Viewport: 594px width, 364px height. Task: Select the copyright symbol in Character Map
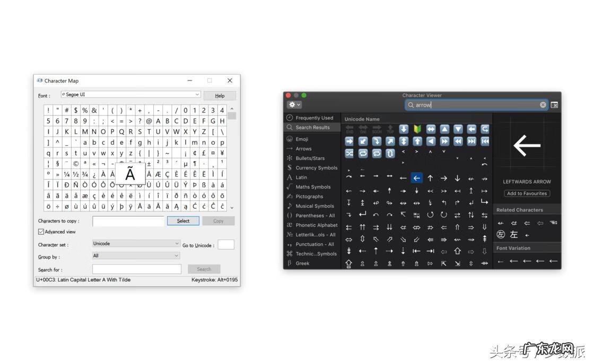click(x=76, y=164)
